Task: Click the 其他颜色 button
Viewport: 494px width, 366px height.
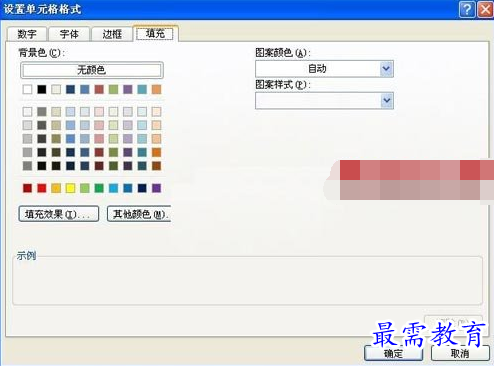Action: click(x=139, y=214)
